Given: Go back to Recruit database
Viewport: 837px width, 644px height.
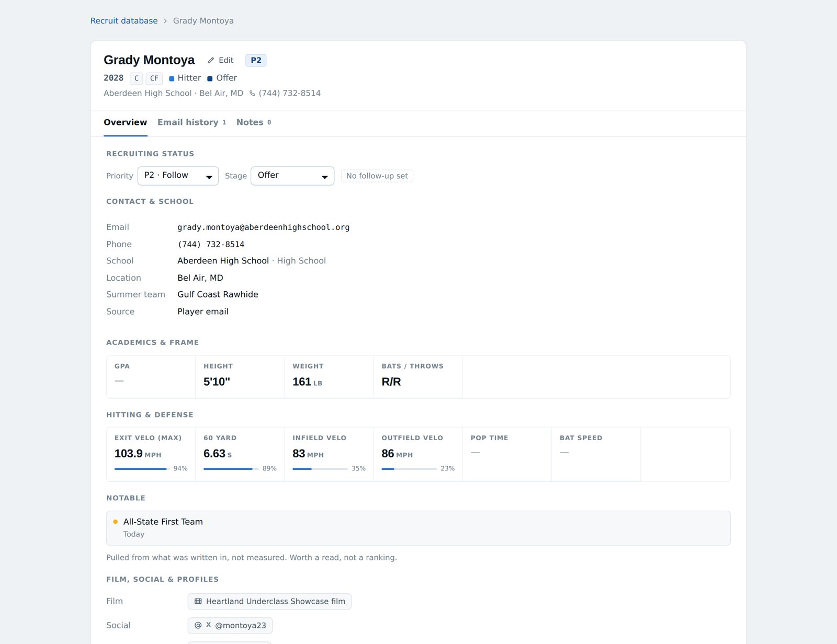Looking at the screenshot, I should pos(124,21).
